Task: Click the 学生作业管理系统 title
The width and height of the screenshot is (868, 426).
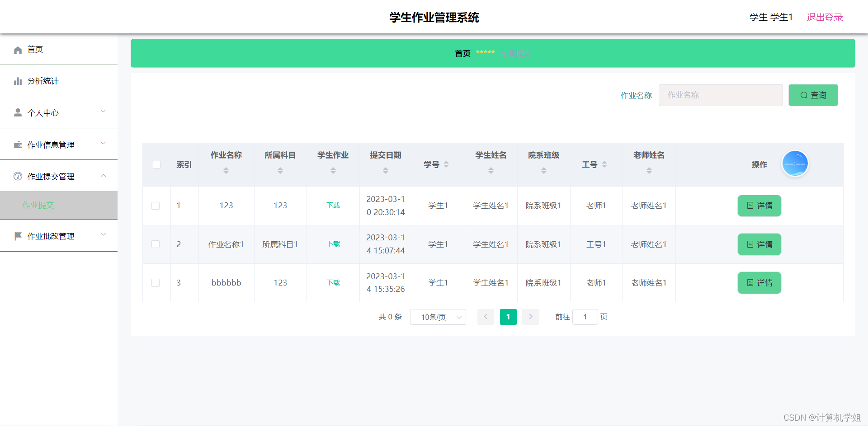Action: tap(434, 17)
